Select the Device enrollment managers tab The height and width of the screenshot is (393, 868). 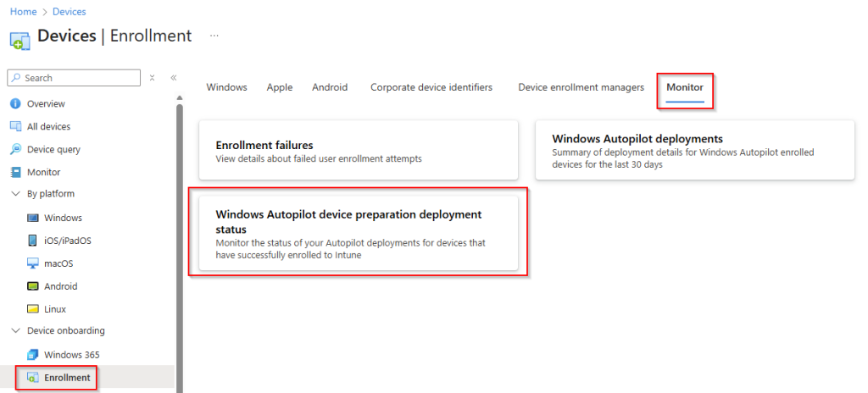581,87
